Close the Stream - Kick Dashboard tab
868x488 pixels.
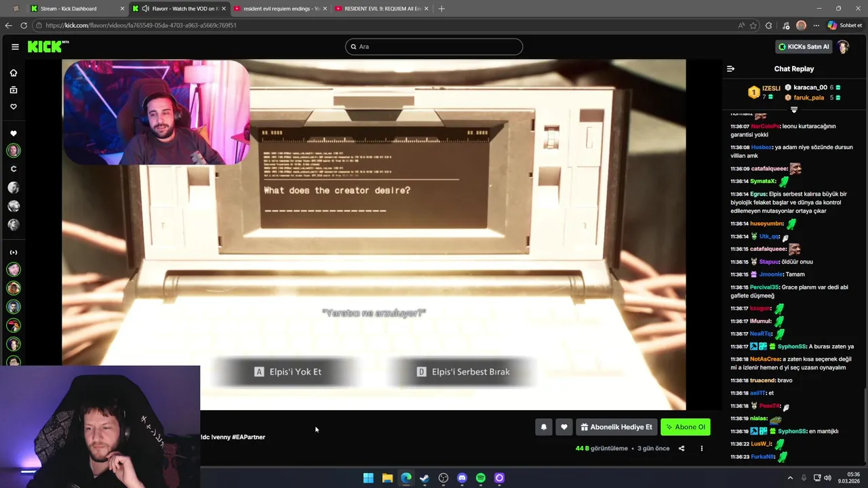click(x=123, y=9)
